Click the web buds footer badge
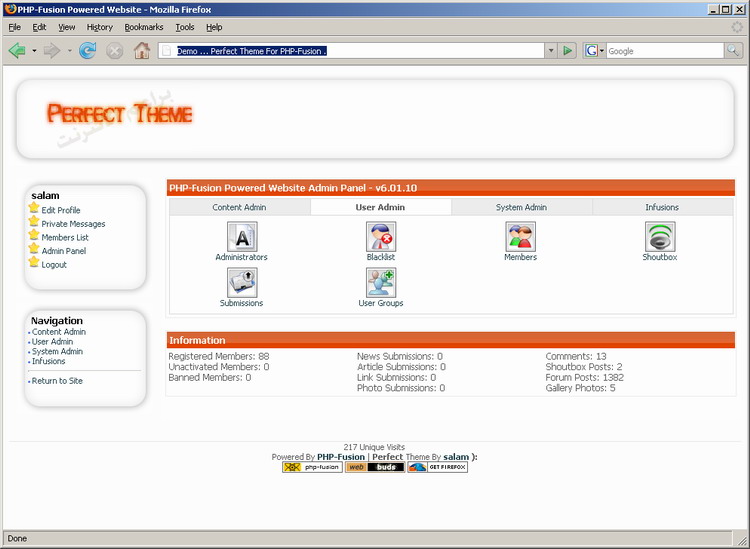 pos(375,467)
